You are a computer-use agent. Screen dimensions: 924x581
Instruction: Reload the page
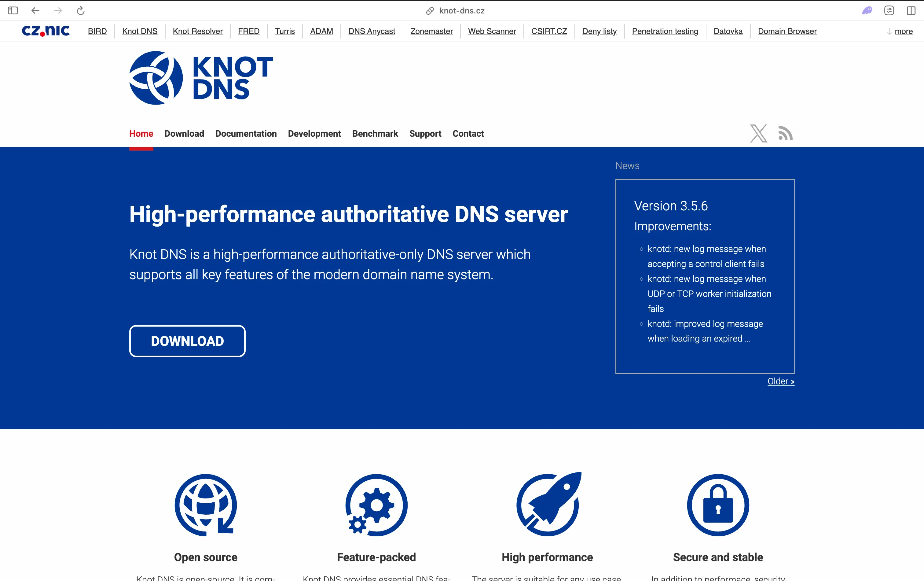pos(81,10)
